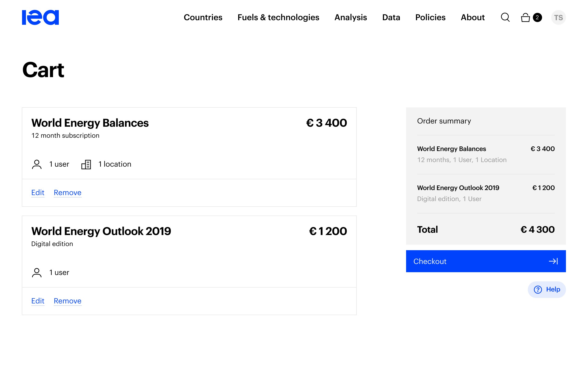Screen dimensions: 588x381
Task: Edit the World Energy Balances item
Action: coord(38,193)
